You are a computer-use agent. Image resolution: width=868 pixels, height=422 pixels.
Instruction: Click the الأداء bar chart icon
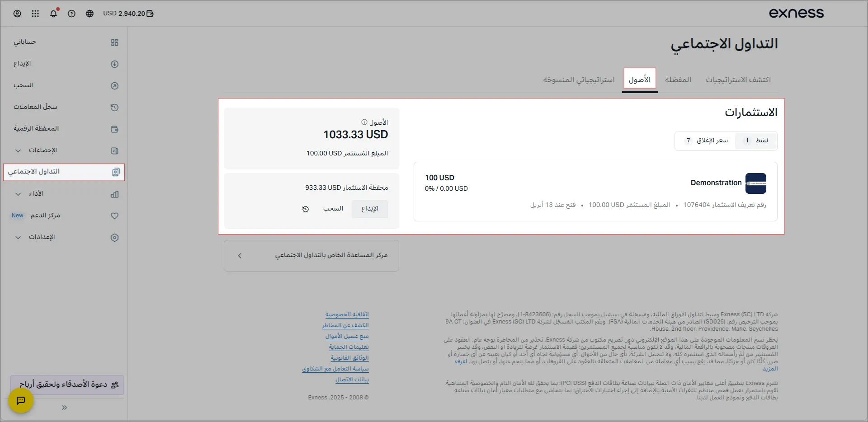[115, 194]
